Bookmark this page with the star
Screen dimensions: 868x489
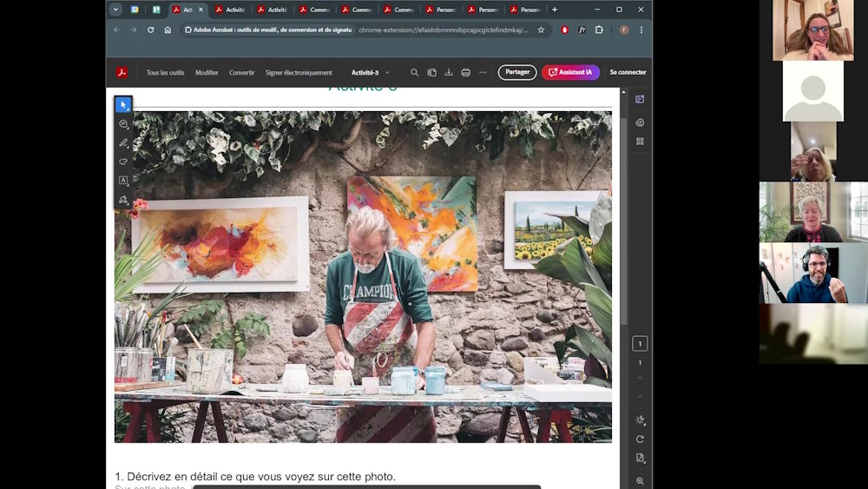click(x=541, y=30)
